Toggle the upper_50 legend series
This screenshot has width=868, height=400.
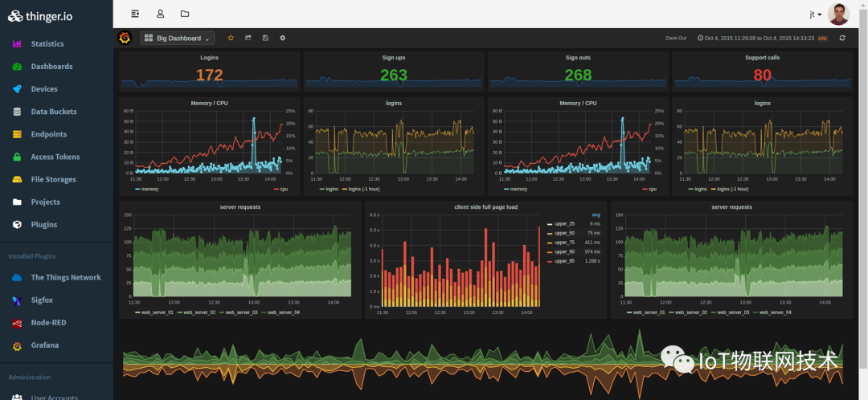click(x=565, y=234)
